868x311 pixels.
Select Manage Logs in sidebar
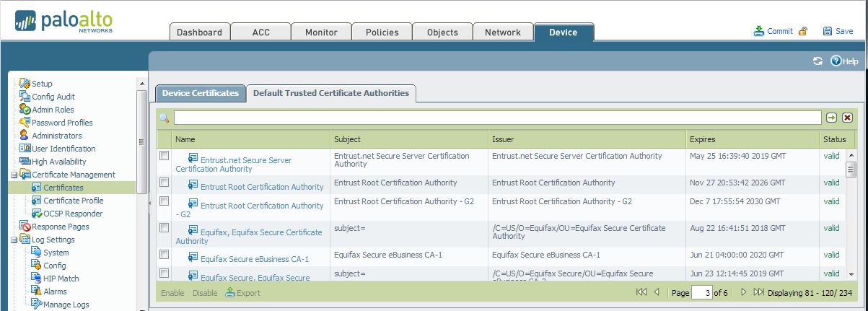pos(66,305)
